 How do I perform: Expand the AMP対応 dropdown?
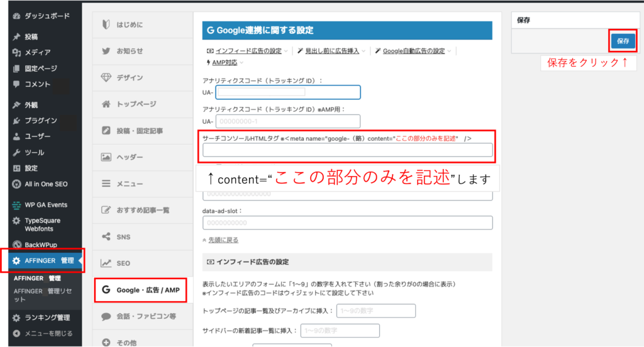pyautogui.click(x=224, y=62)
